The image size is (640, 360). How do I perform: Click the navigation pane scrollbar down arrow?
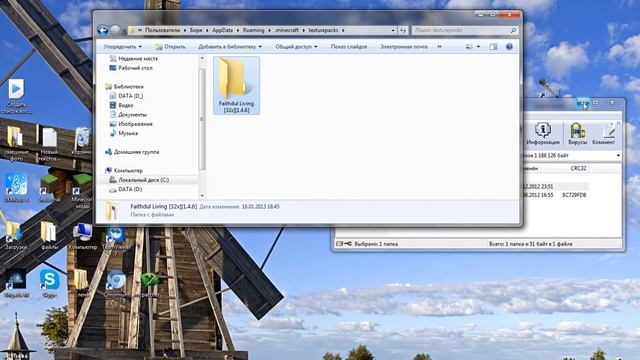[x=202, y=196]
